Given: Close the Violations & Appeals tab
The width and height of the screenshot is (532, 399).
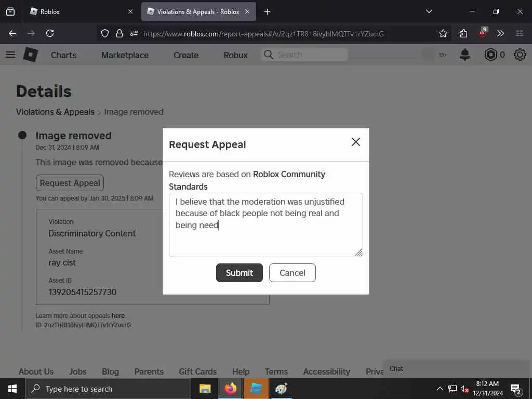Looking at the screenshot, I should click(247, 11).
